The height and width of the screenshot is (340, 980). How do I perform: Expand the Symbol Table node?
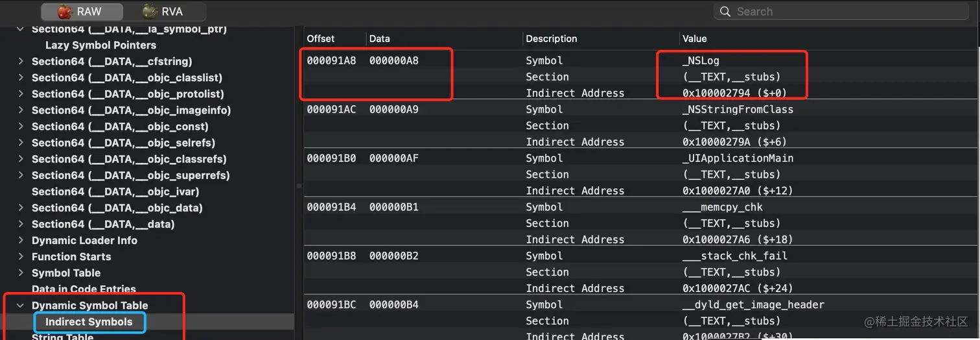pos(20,273)
